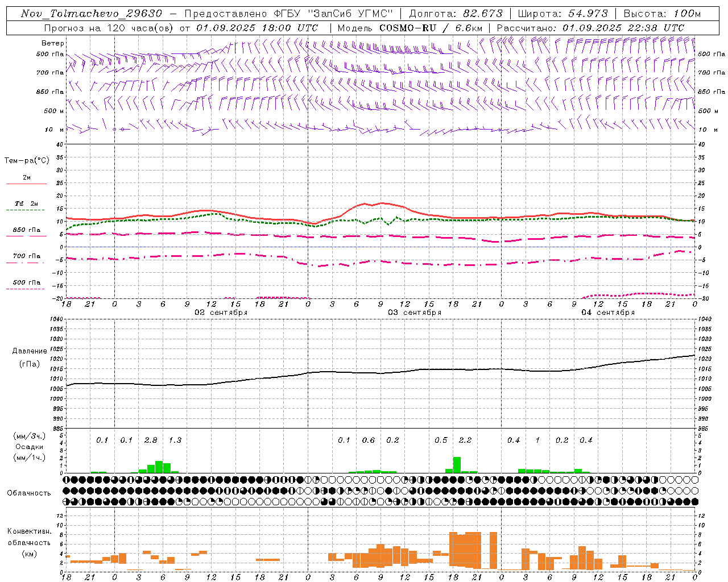The image size is (728, 582).
Task: Click the 2.2 precipitation amount
Action: coord(465,440)
